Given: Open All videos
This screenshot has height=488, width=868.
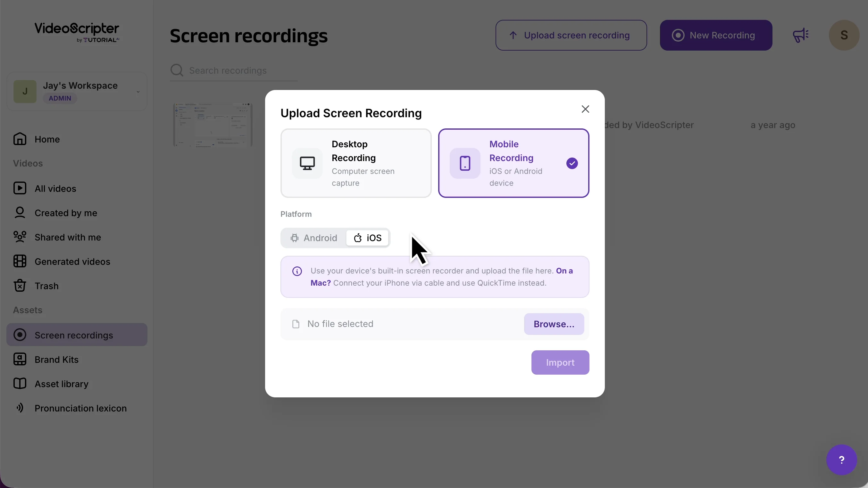Looking at the screenshot, I should point(77,189).
